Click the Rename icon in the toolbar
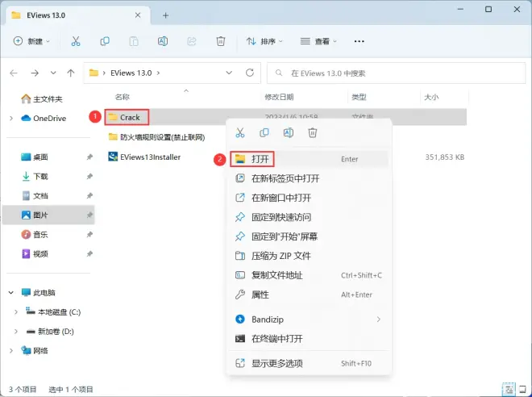 (x=163, y=41)
